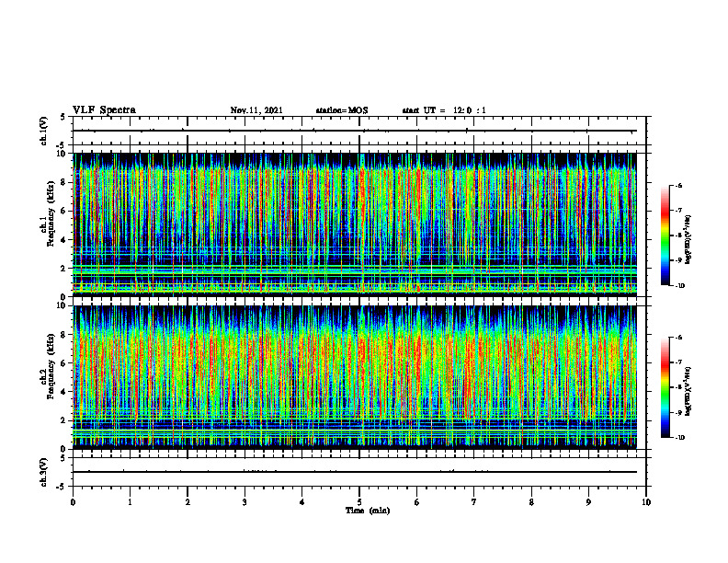This screenshot has height=563, width=728.
Task: Click time axis tick label "10"
Action: click(646, 502)
